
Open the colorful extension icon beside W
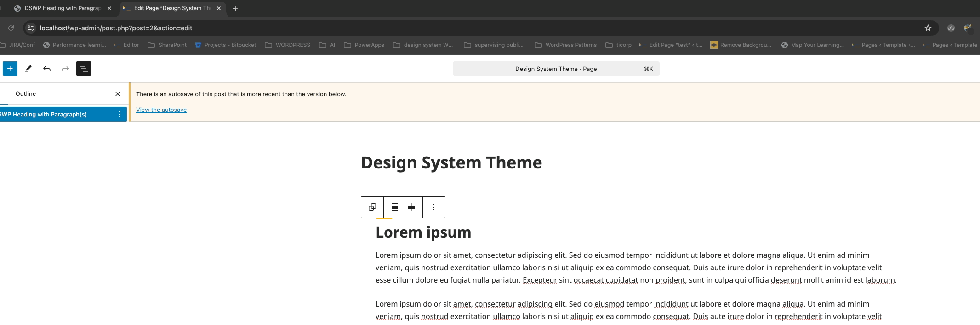[968, 28]
